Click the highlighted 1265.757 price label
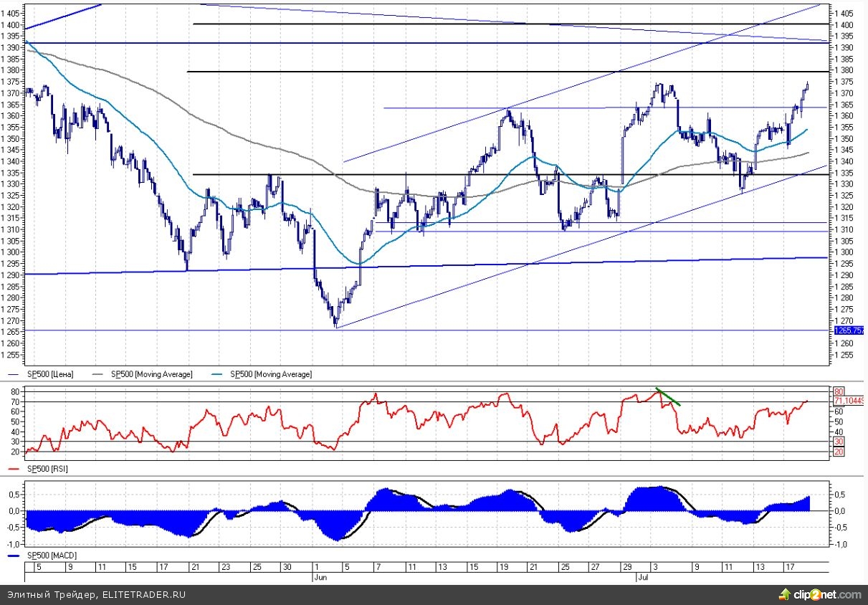 click(x=849, y=330)
